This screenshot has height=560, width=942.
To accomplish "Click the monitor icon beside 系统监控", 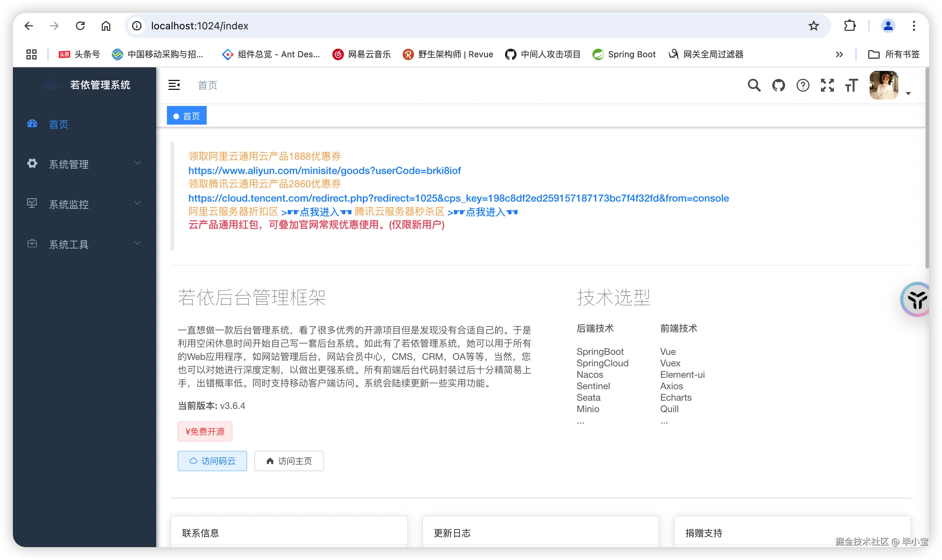I will 32,203.
